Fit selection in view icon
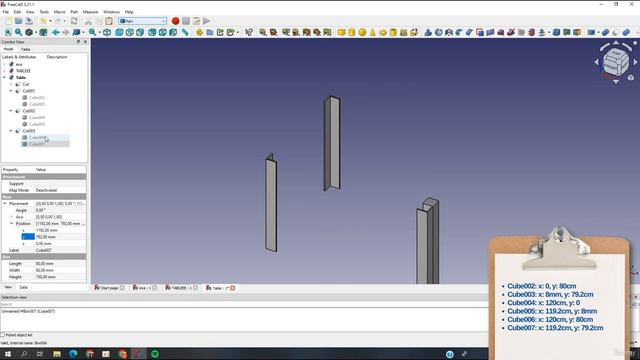640x360 pixels. (18, 32)
